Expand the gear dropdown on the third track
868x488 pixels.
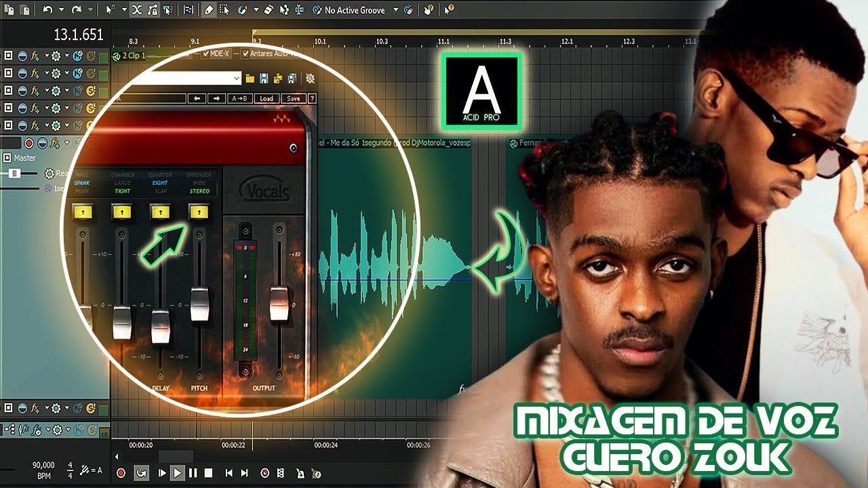coord(66,90)
